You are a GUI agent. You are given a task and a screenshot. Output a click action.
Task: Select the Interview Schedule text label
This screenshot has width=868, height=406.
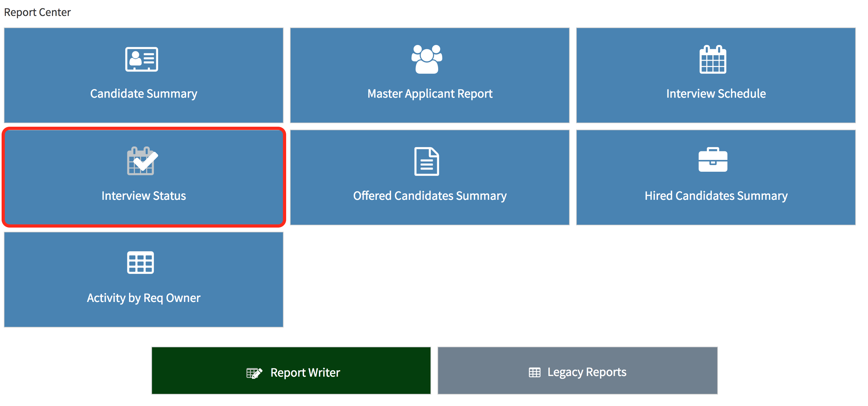[x=716, y=94]
